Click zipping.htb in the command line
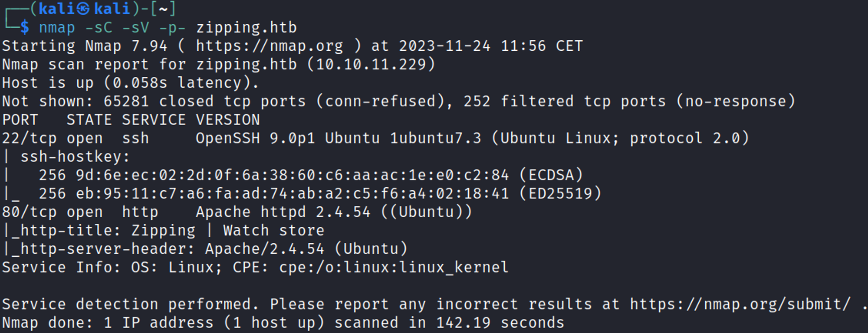Screen dimensions: 868x333 (x=246, y=28)
